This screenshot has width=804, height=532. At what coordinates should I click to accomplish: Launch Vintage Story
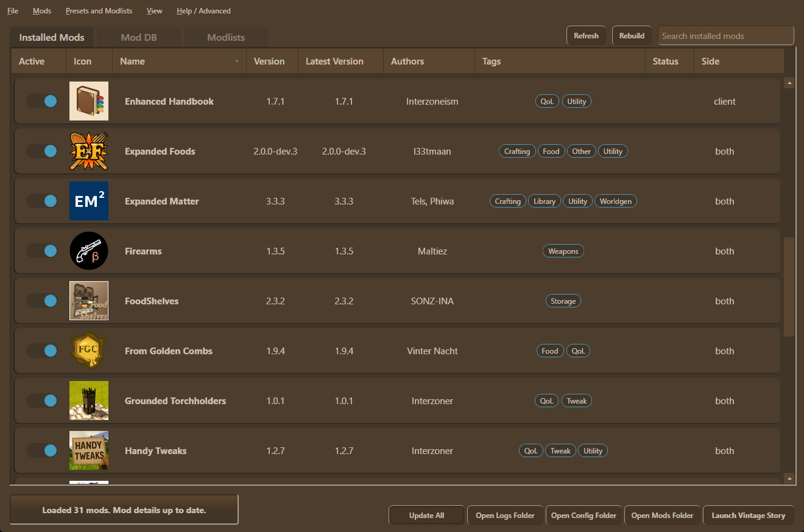click(748, 515)
